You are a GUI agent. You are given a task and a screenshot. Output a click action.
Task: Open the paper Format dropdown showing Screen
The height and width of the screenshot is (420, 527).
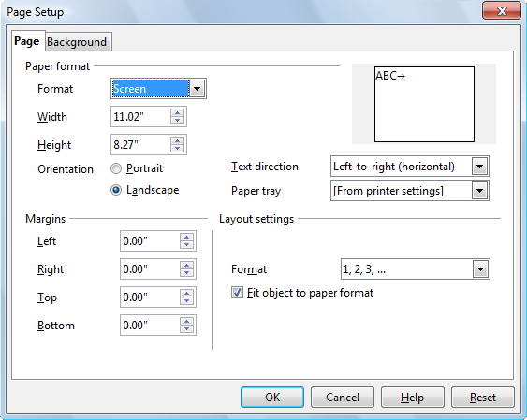click(x=158, y=89)
